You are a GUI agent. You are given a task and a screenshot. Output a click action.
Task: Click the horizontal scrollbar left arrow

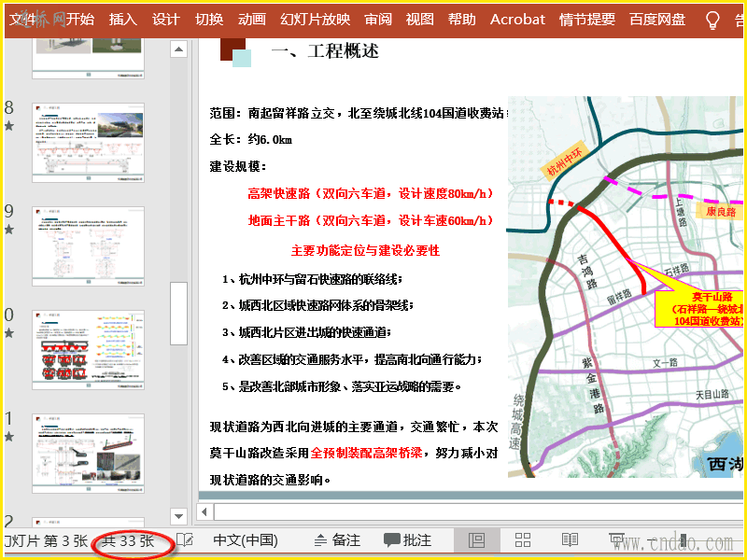(x=204, y=511)
